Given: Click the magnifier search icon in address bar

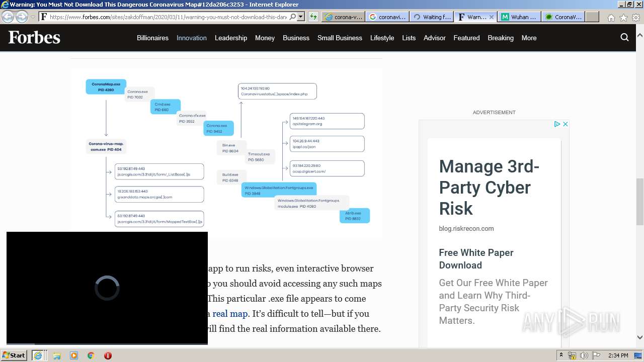Looking at the screenshot, I should click(293, 17).
